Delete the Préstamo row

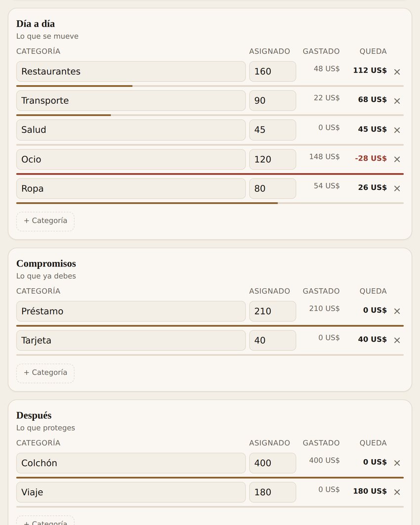[x=397, y=311]
